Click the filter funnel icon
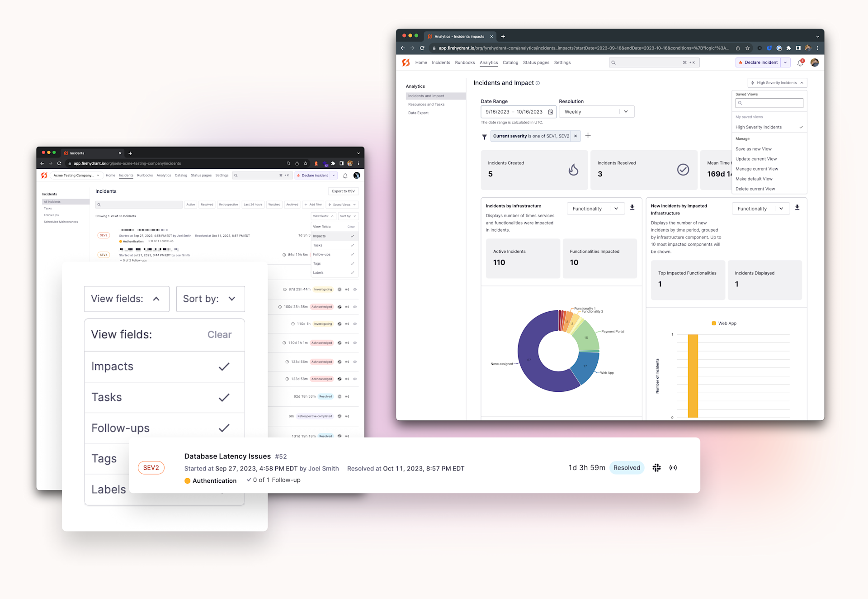Viewport: 868px width, 599px height. coord(484,137)
